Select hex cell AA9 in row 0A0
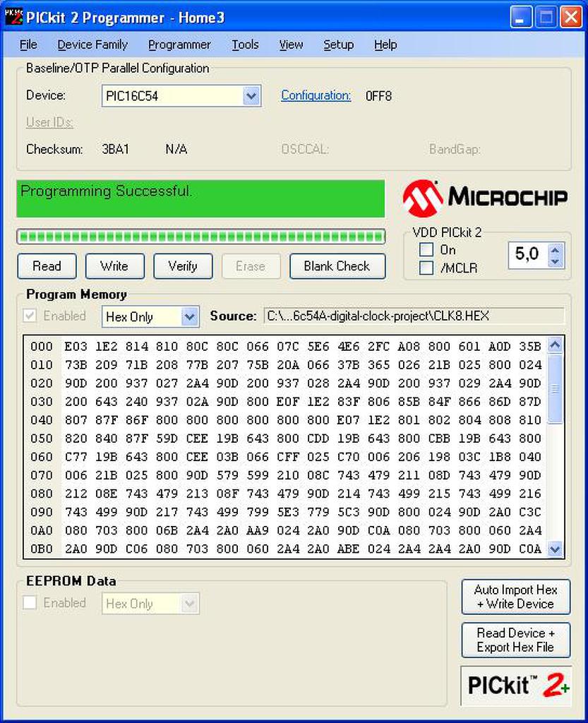The height and width of the screenshot is (723, 588). (x=258, y=530)
